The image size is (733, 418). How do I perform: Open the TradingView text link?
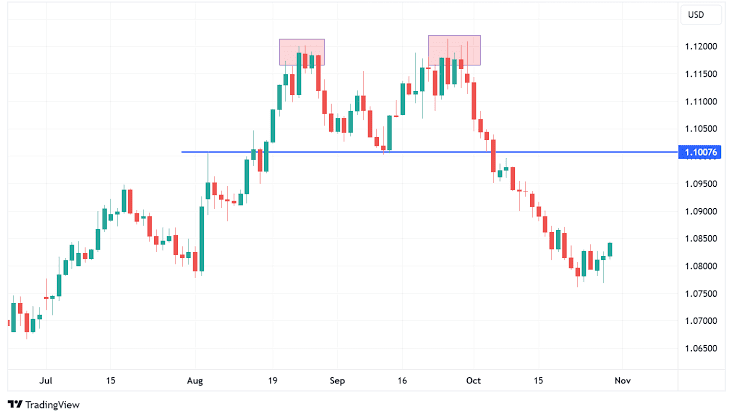tap(52, 404)
